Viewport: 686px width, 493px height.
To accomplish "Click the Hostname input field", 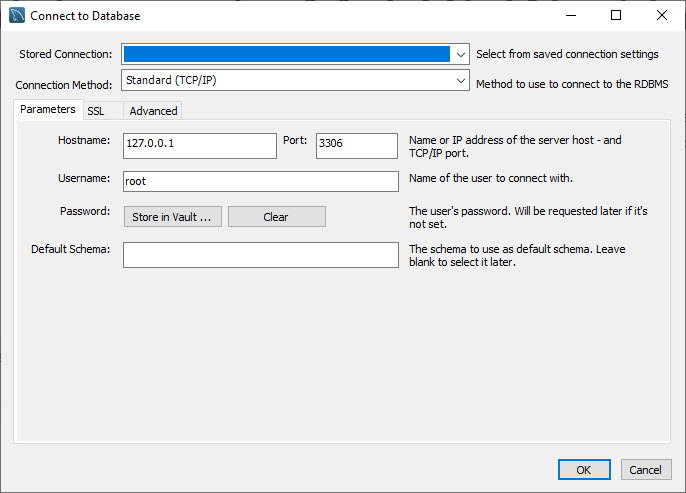I will click(200, 146).
